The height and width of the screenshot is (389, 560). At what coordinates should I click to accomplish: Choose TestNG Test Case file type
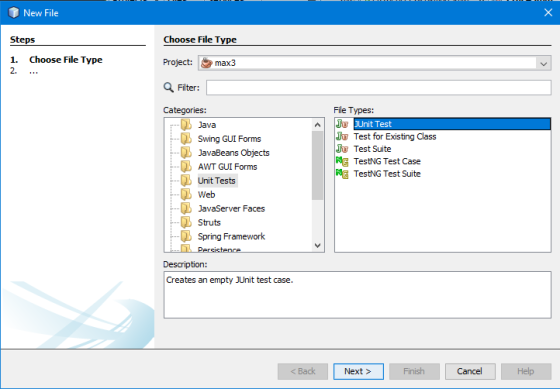[x=387, y=161]
